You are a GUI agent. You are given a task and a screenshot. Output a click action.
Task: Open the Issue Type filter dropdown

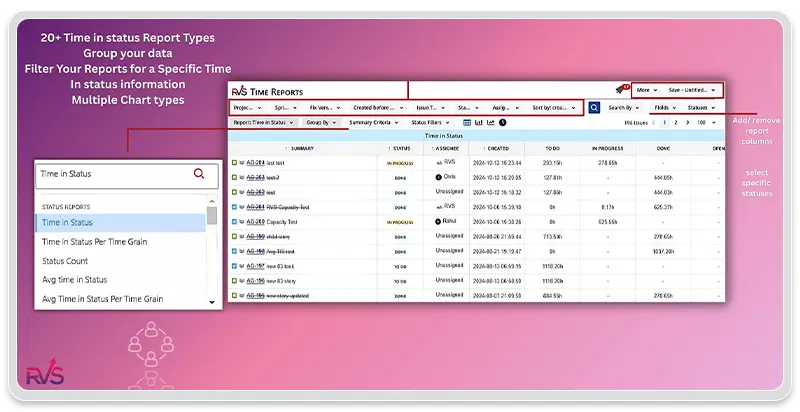[431, 108]
